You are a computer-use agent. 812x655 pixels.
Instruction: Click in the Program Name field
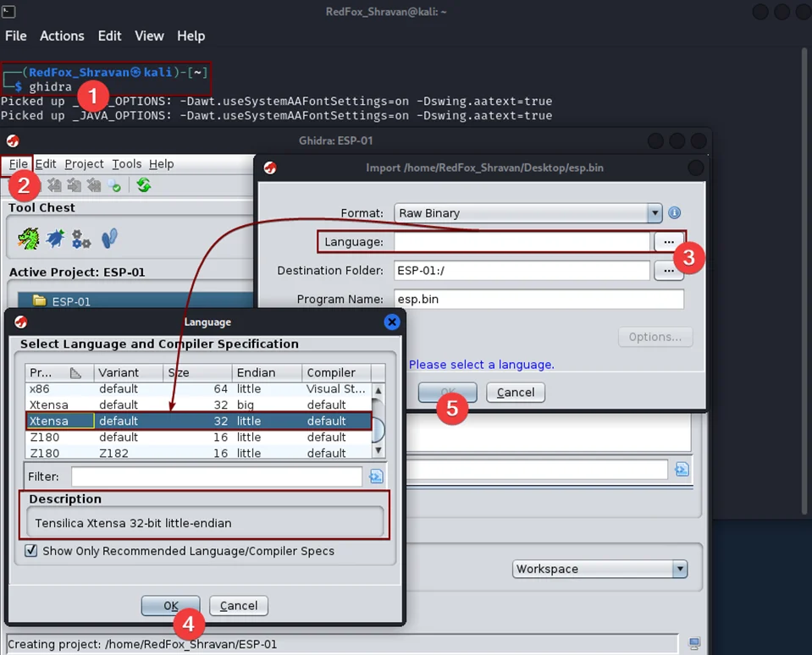(x=539, y=299)
